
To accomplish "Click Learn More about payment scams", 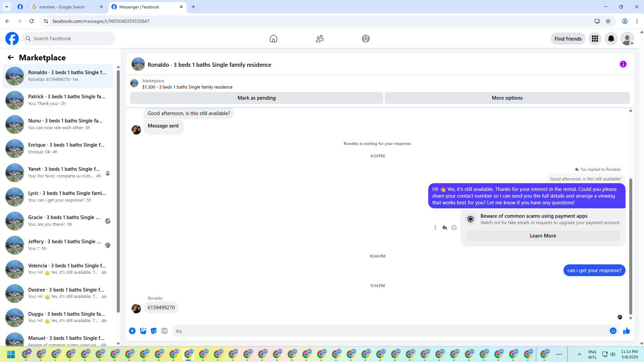I will (543, 236).
